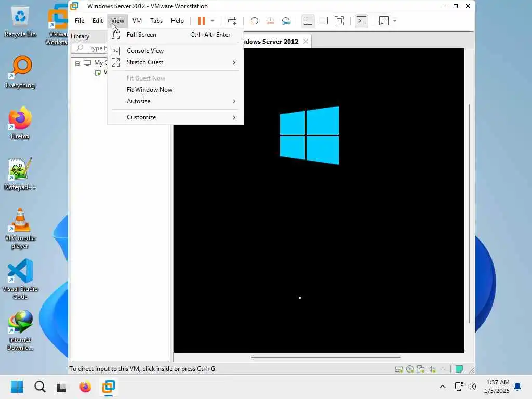Open the notifications bell icon

pos(518,387)
